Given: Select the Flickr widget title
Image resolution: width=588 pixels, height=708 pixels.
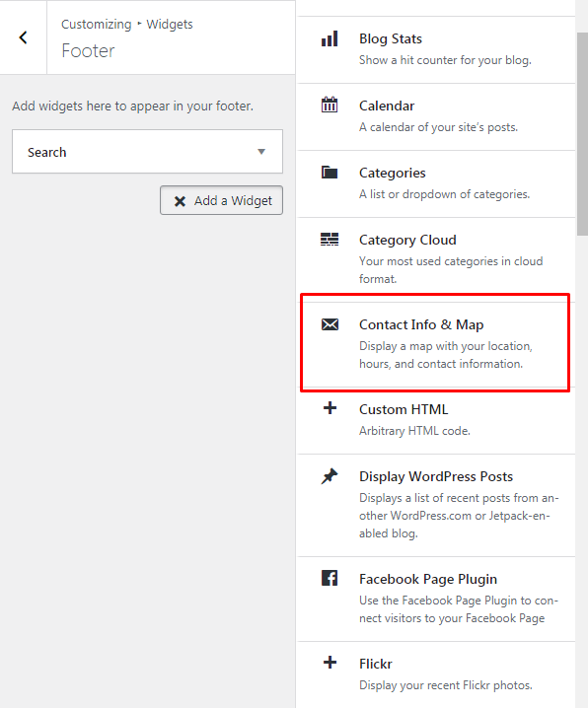Looking at the screenshot, I should click(375, 664).
